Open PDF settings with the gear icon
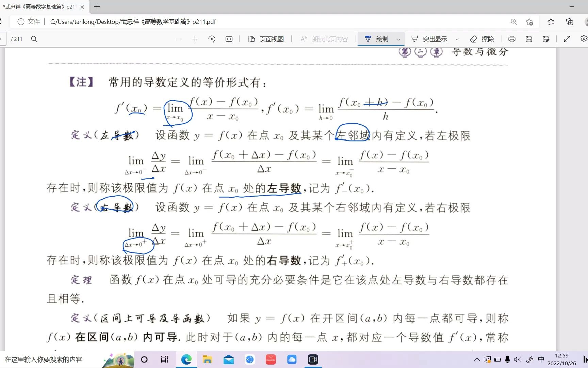The height and width of the screenshot is (368, 588). pos(585,39)
